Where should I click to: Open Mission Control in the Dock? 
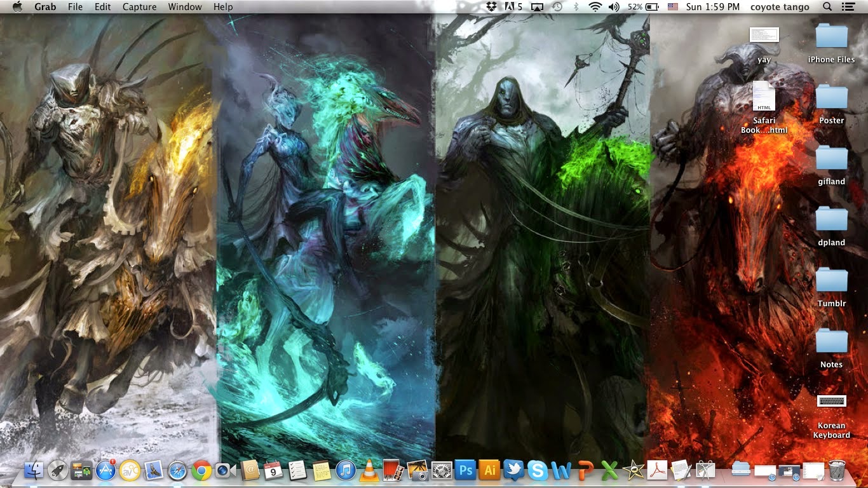(x=81, y=470)
